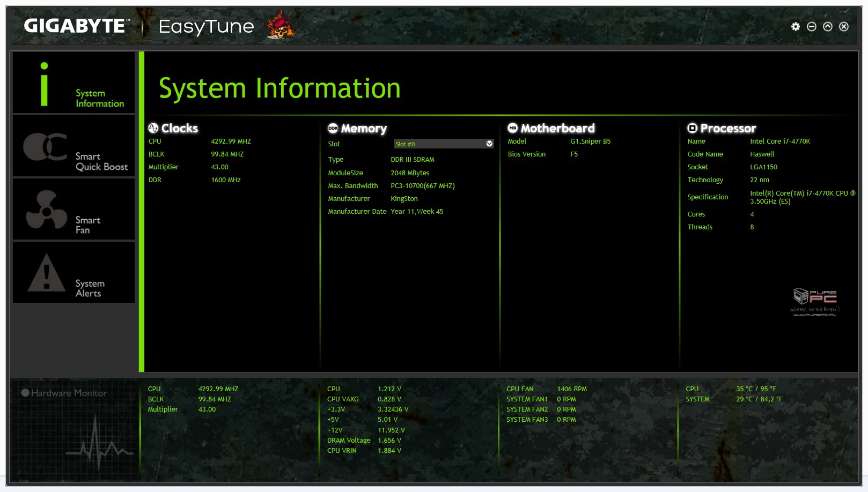Viewport: 868px width, 492px height.
Task: Click the Slot dropdown arrow button
Action: pyautogui.click(x=489, y=144)
